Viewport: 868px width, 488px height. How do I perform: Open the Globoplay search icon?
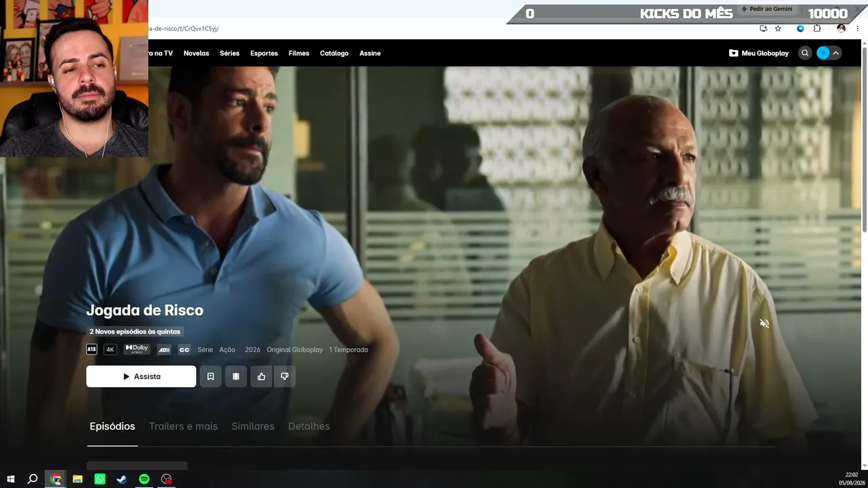(x=805, y=53)
